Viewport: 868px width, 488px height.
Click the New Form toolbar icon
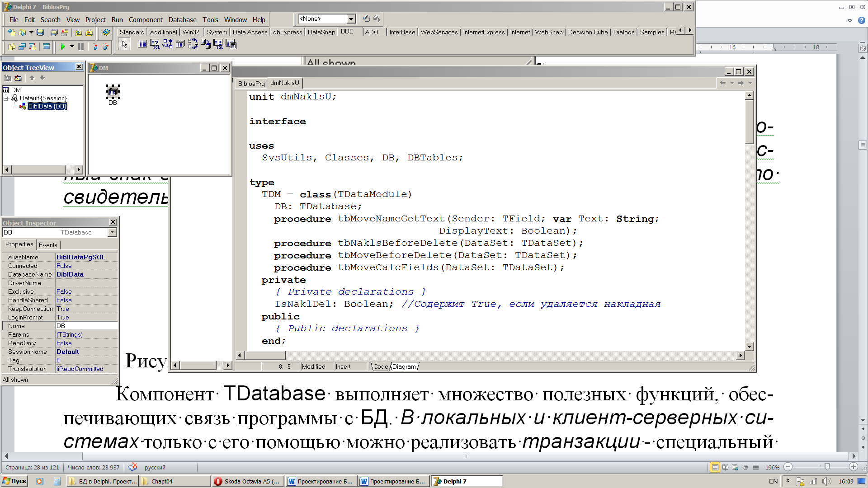[x=46, y=47]
